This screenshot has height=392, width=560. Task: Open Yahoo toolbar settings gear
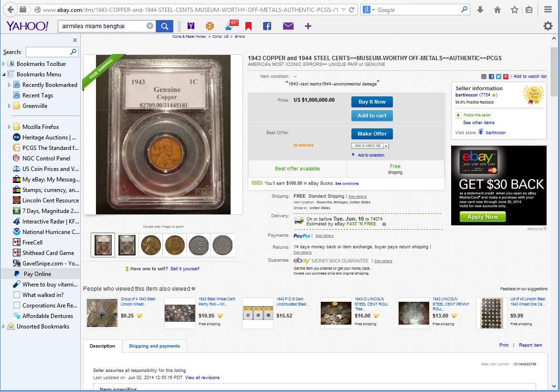click(548, 26)
